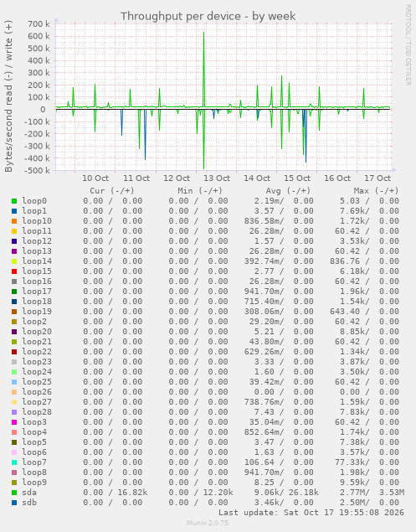Click the y-axis title 'Bytes/second read (-) / write (+)'
This screenshot has height=532, width=416.
click(8, 96)
